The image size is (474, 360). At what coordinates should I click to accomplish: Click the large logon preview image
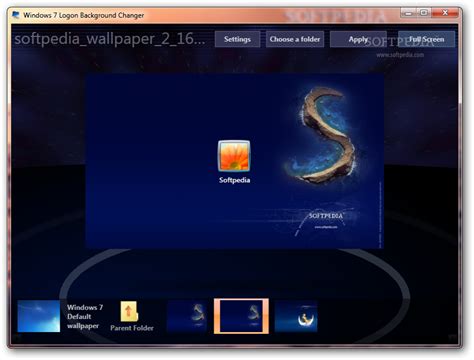click(234, 161)
